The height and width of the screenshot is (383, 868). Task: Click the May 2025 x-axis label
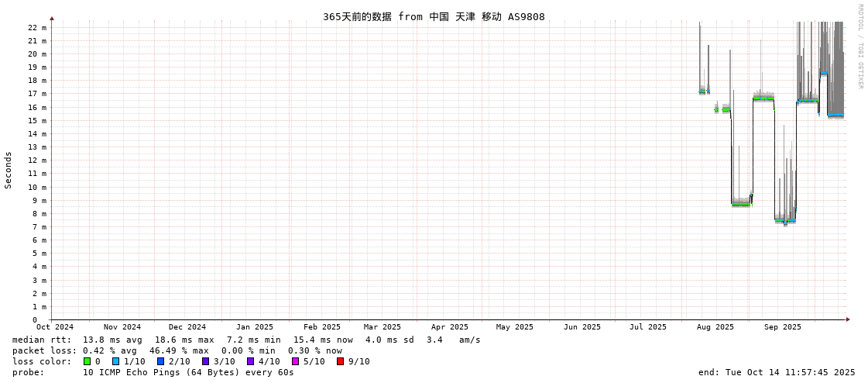tap(515, 327)
